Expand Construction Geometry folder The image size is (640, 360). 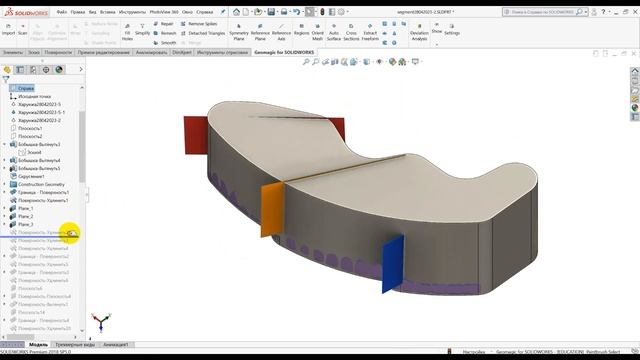4,184
